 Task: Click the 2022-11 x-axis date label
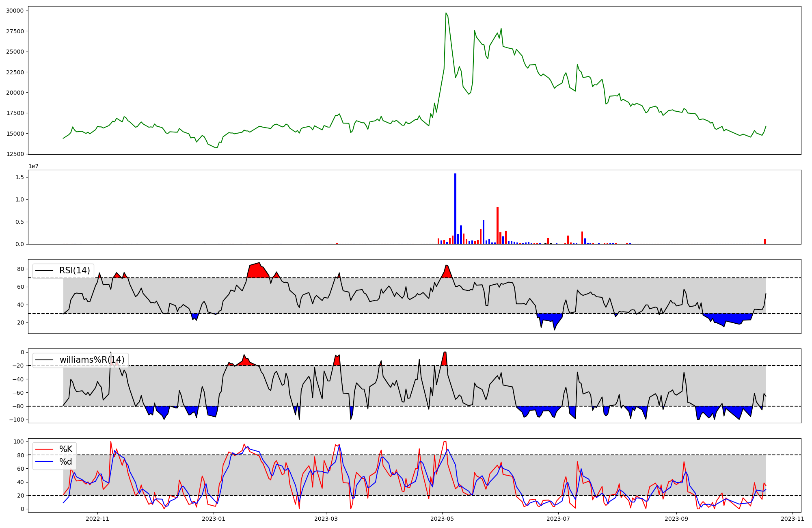point(98,519)
